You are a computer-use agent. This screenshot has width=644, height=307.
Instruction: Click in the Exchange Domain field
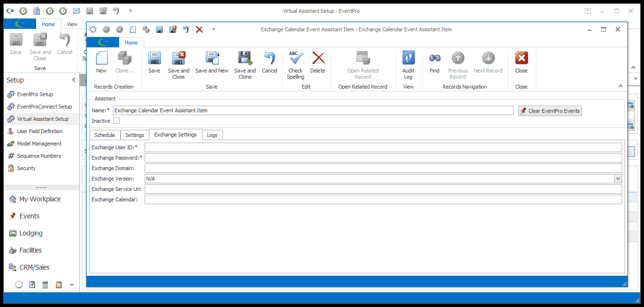[383, 168]
